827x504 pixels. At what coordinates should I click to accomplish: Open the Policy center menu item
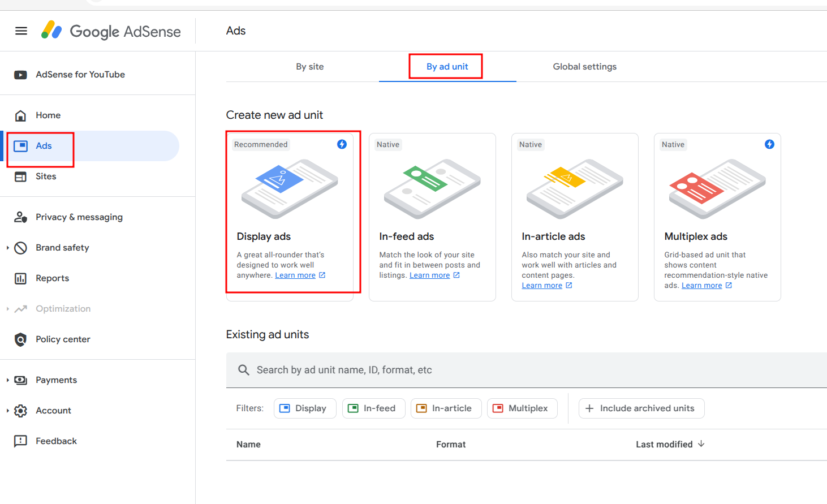(x=91, y=339)
